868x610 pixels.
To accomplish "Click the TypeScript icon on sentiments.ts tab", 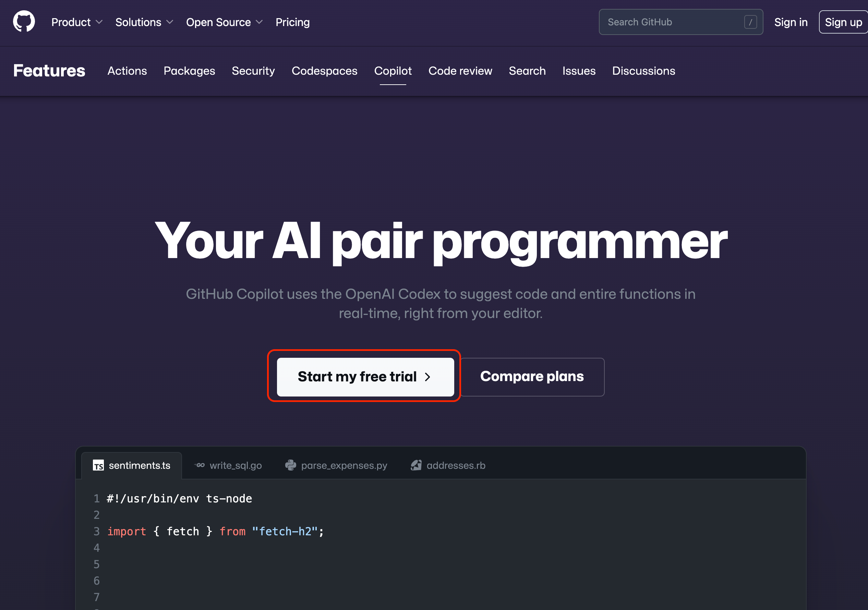I will click(98, 465).
